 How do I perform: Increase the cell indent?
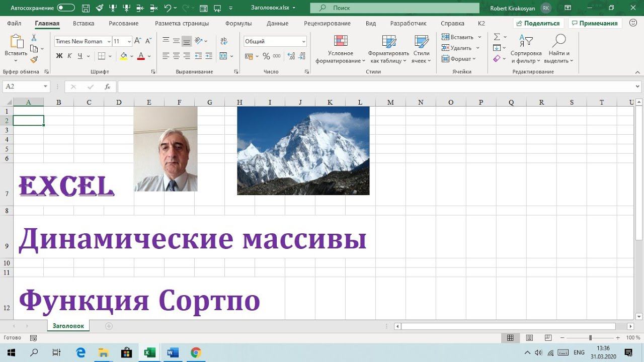(x=209, y=56)
